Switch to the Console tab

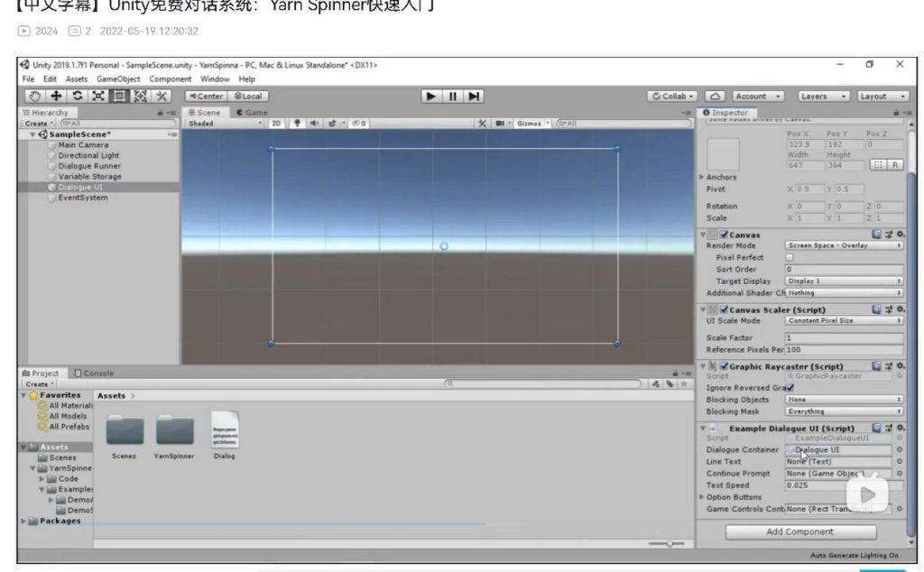point(94,373)
